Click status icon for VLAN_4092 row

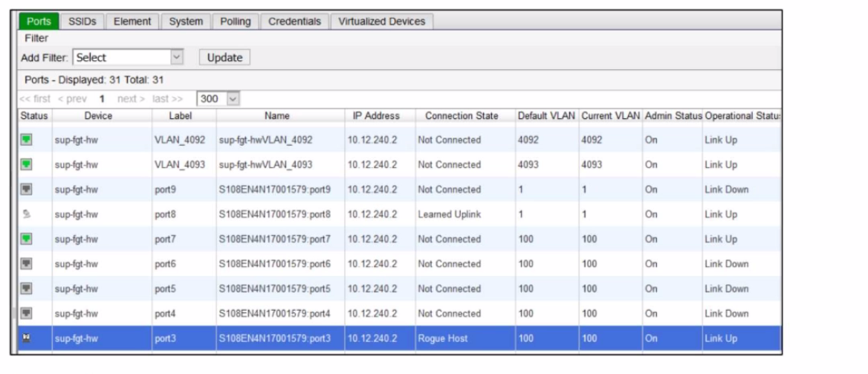(25, 140)
